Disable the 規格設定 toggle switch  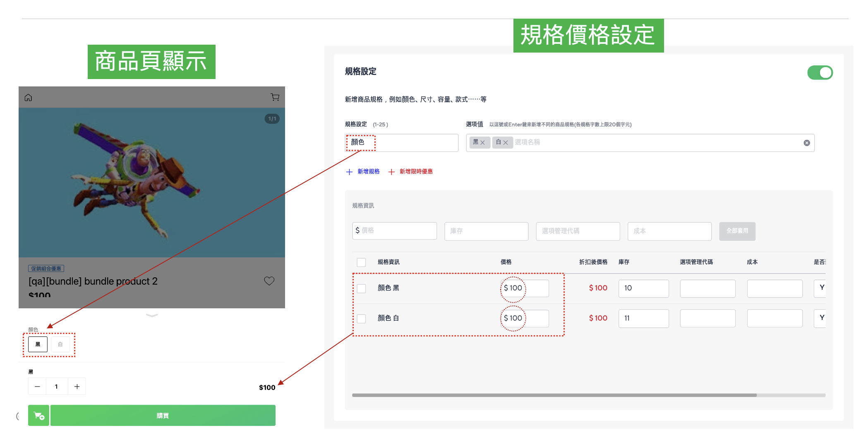pyautogui.click(x=820, y=72)
